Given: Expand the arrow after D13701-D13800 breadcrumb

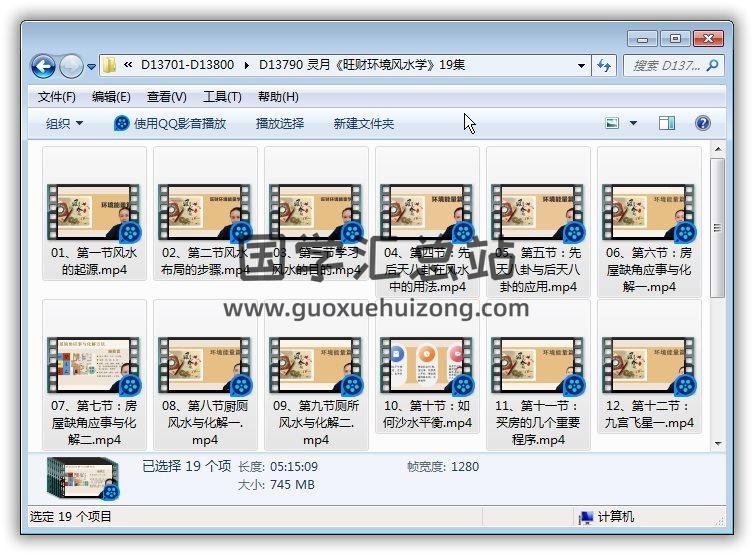Looking at the screenshot, I should pos(246,65).
